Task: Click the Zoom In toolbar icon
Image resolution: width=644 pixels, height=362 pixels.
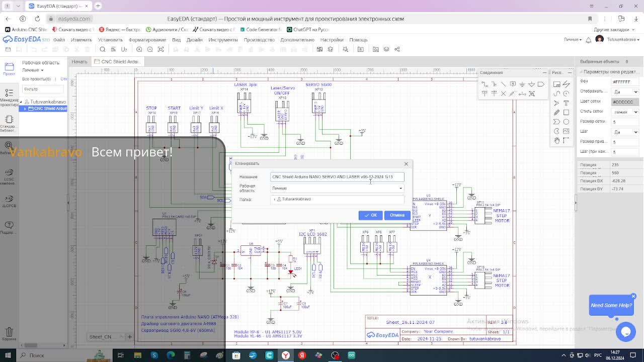Action: point(138,49)
